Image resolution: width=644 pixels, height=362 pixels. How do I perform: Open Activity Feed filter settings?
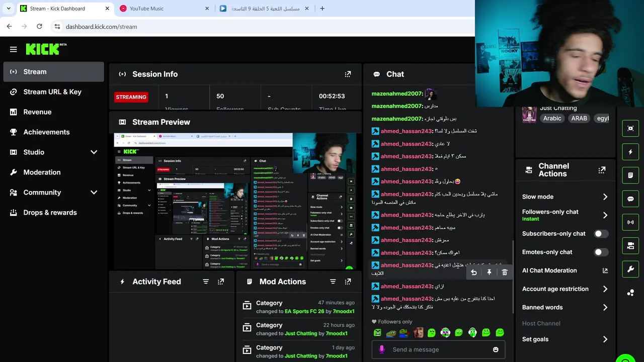click(206, 282)
